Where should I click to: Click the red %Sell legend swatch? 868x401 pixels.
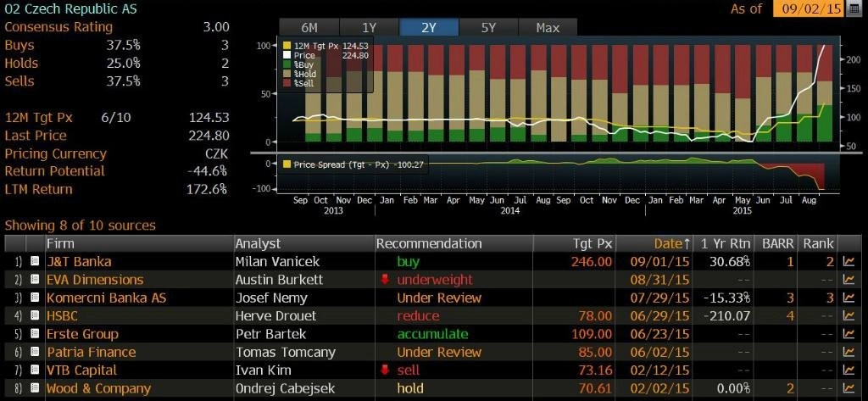click(287, 82)
